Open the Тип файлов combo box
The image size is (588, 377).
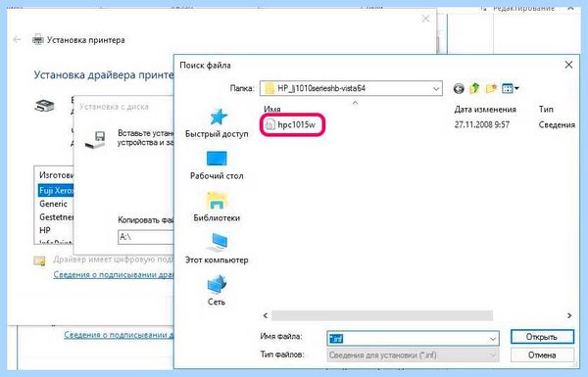(413, 355)
